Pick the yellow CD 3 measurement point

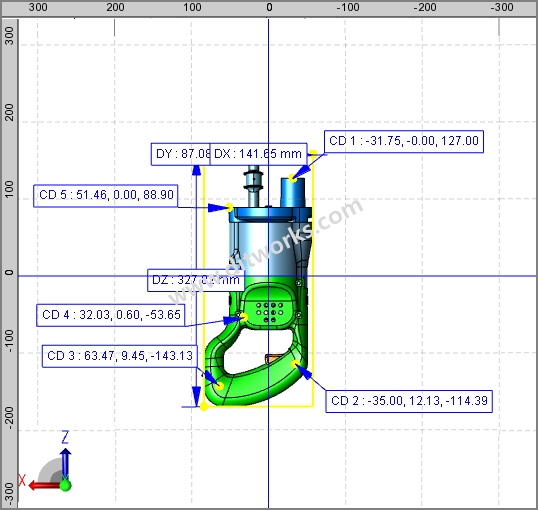click(220, 386)
